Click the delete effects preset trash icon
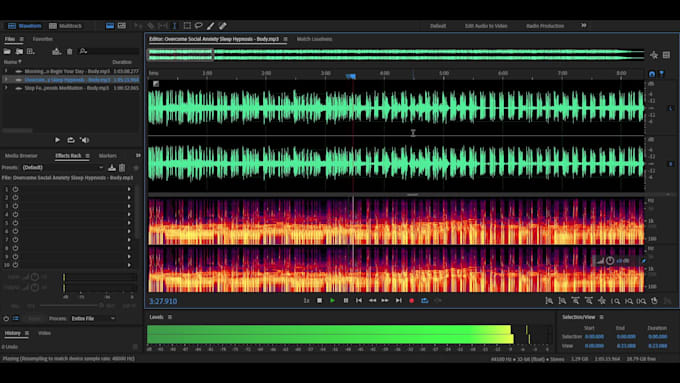Screen dimensions: 680x383 click(122, 167)
